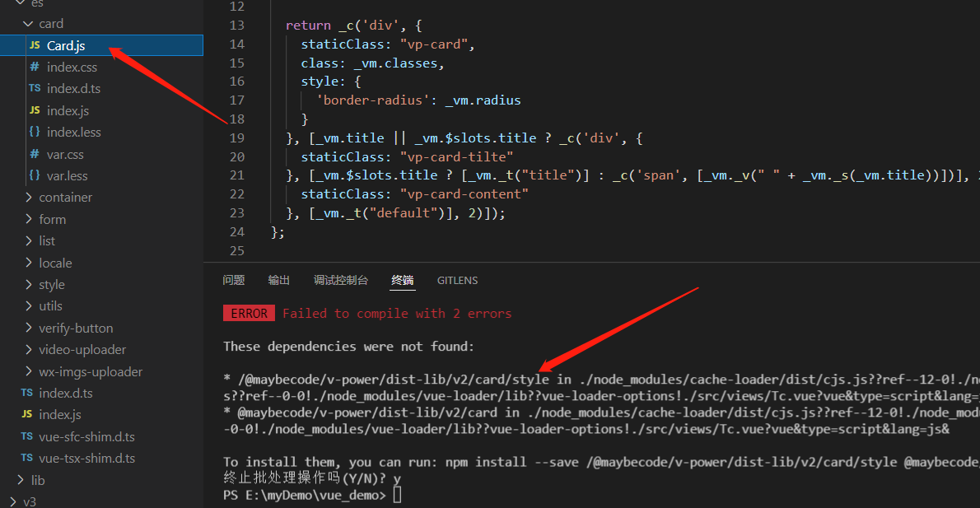Switch to the 问题 panel tab
The width and height of the screenshot is (980, 508).
coord(234,281)
